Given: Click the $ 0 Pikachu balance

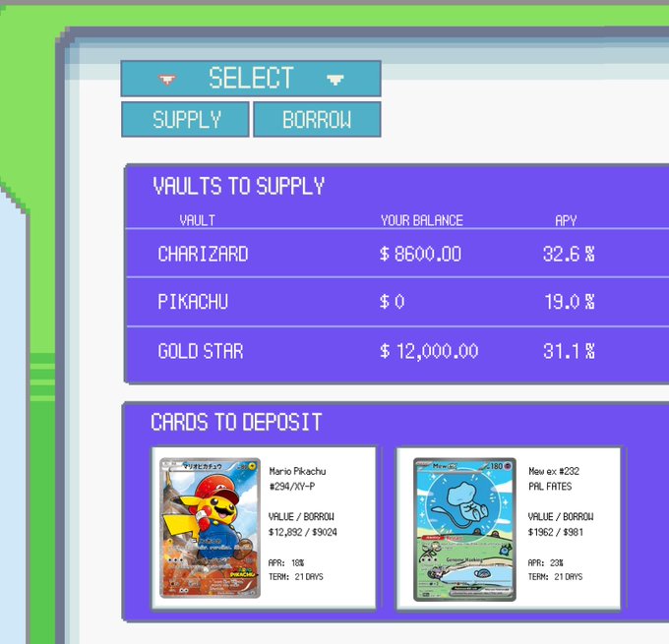Looking at the screenshot, I should [392, 302].
